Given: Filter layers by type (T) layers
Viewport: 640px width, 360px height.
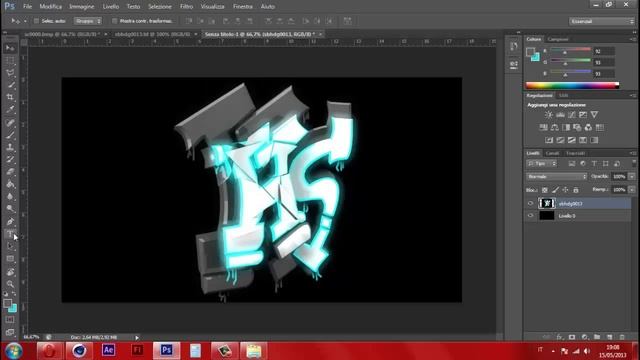Looking at the screenshot, I should pyautogui.click(x=594, y=164).
